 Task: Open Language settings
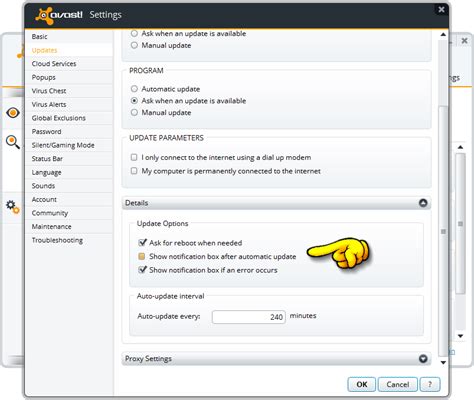click(69, 172)
